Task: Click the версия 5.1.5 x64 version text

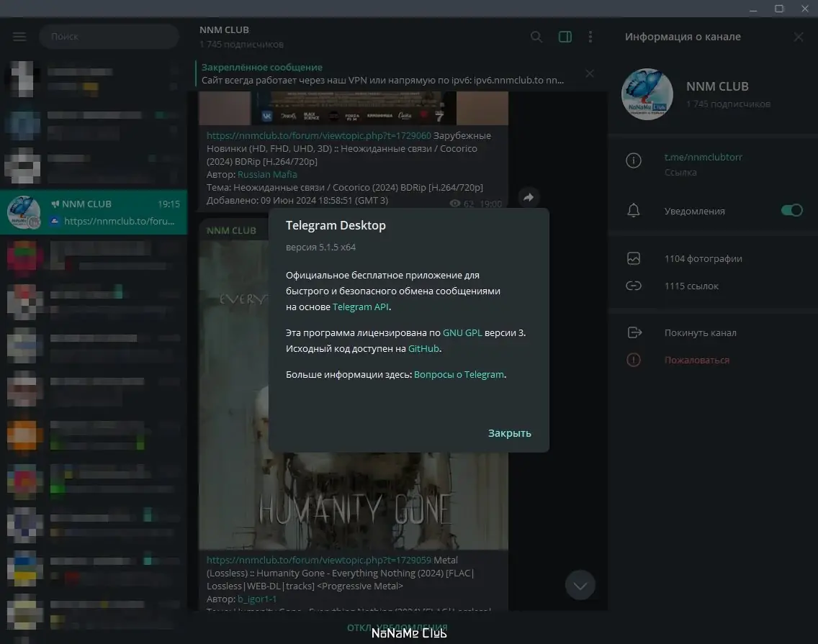Action: click(320, 248)
